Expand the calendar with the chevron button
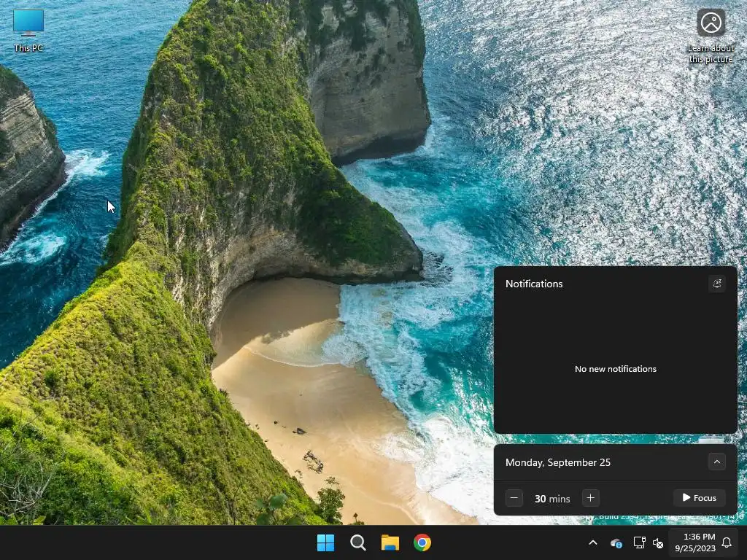 (x=717, y=462)
